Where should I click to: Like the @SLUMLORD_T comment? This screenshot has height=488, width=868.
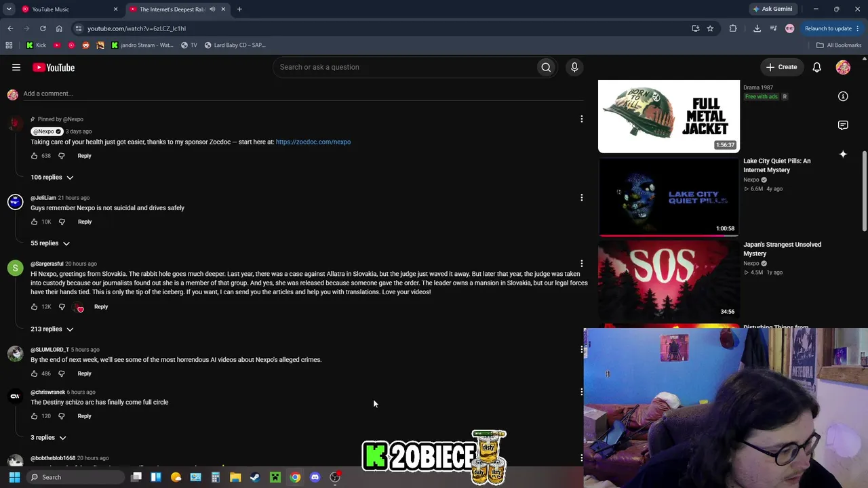coord(35,373)
